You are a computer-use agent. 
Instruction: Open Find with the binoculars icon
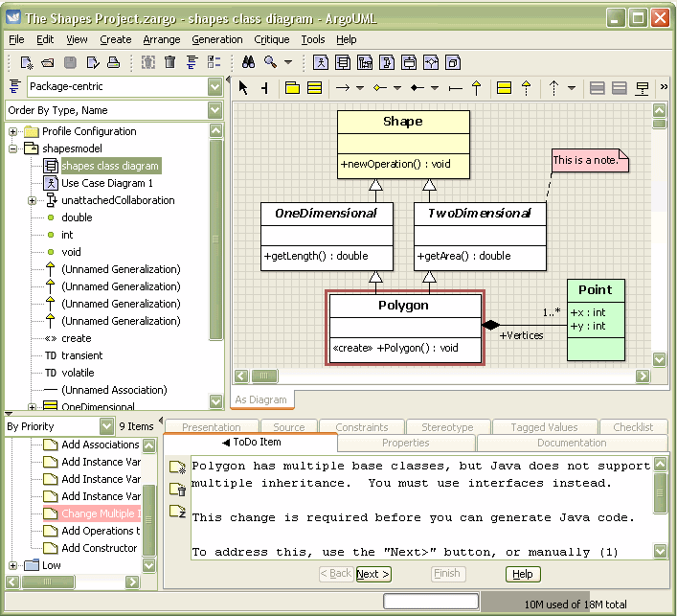248,63
